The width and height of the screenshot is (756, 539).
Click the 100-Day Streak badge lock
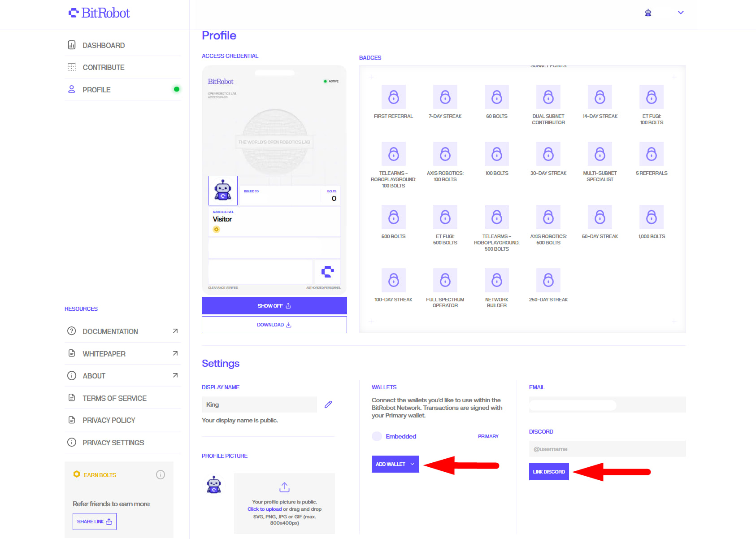click(393, 280)
